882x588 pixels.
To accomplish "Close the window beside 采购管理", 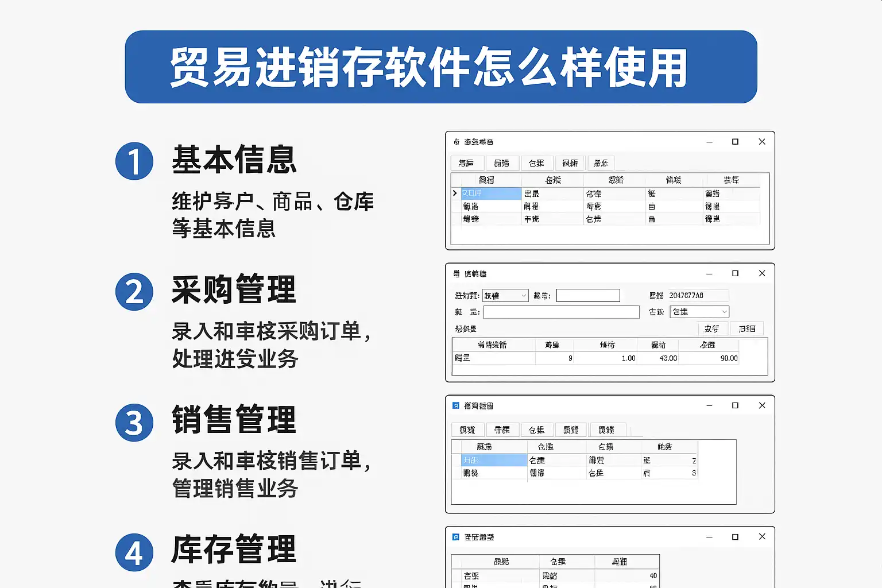I will tap(762, 273).
